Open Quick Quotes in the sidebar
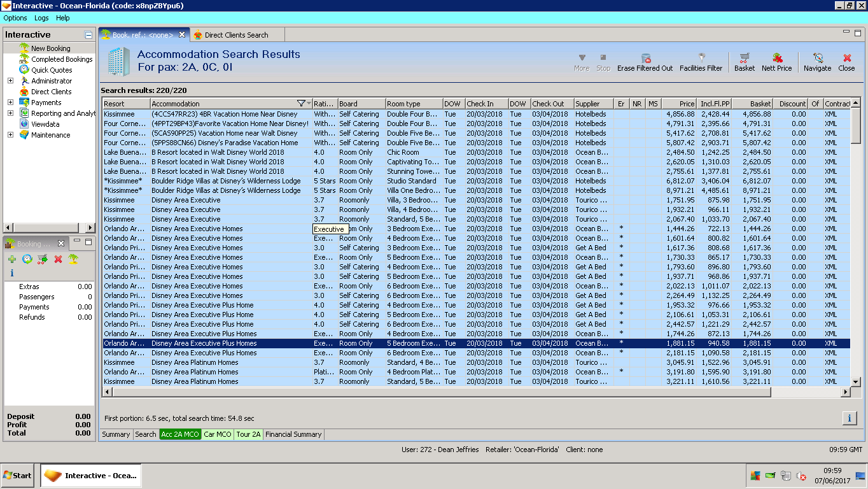 click(x=52, y=70)
